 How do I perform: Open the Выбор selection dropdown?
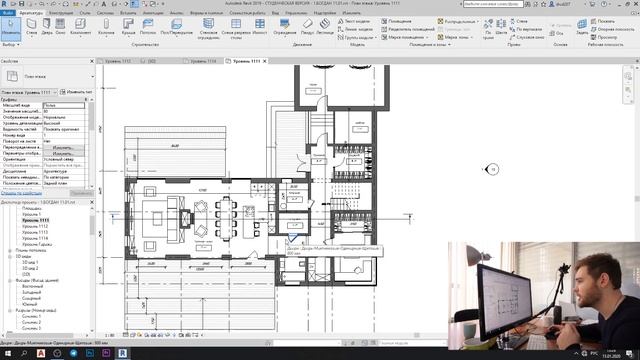(x=11, y=44)
